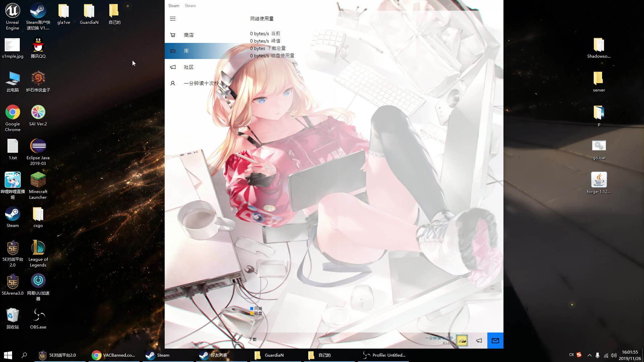644x362 pixels.
Task: Click the shopping cart store icon
Action: click(173, 35)
